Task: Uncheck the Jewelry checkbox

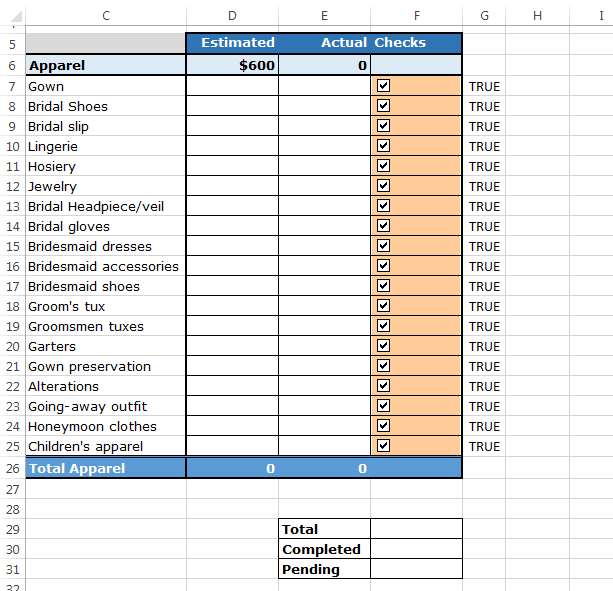Action: tap(383, 186)
